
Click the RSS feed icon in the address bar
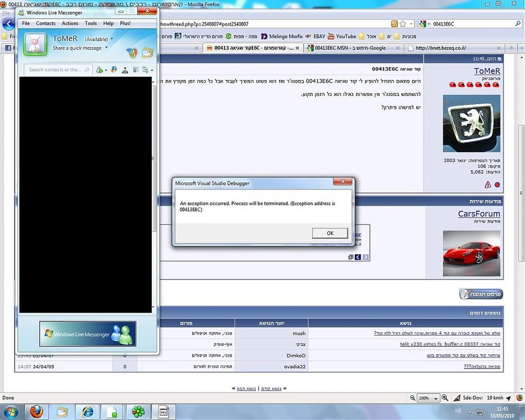(x=394, y=24)
